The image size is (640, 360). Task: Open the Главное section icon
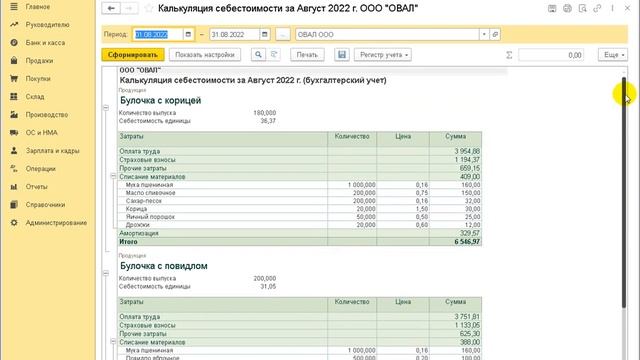(x=14, y=7)
